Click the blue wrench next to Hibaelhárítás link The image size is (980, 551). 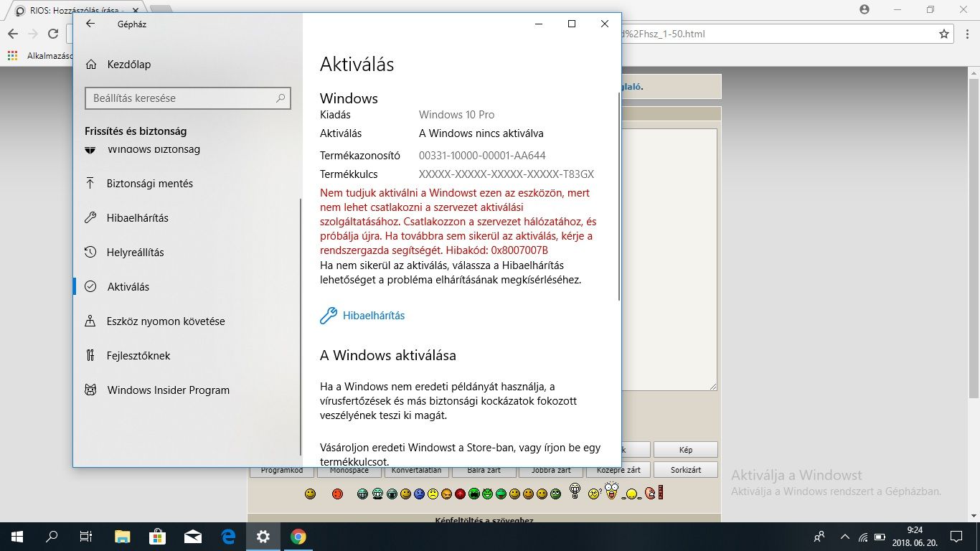coord(329,316)
